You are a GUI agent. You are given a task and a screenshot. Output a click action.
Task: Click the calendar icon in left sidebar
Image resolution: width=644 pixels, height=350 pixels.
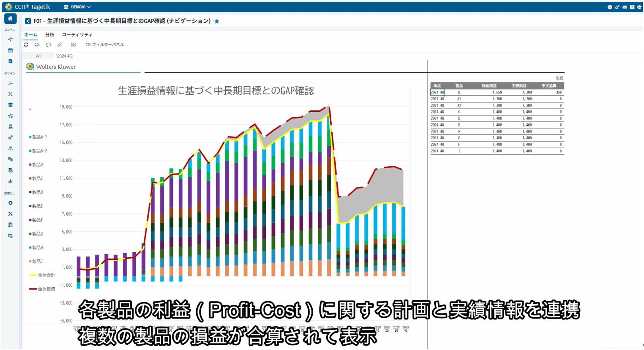[x=10, y=51]
